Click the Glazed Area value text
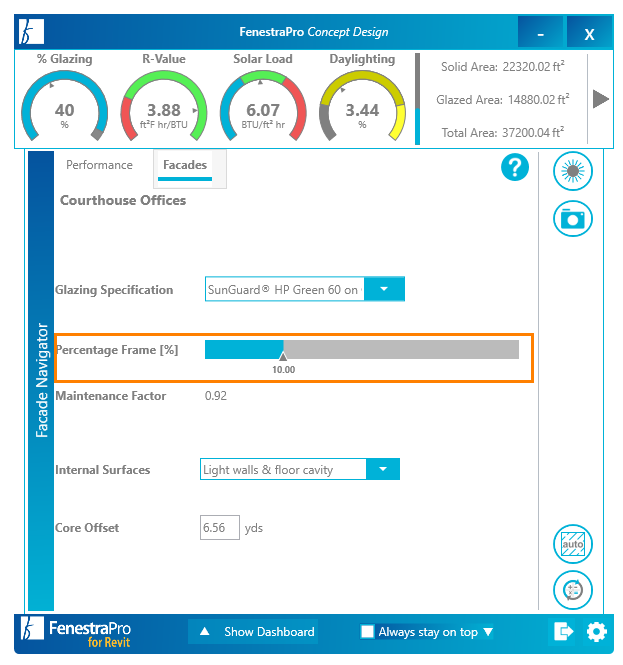Image resolution: width=623 pixels, height=665 pixels. (x=539, y=99)
